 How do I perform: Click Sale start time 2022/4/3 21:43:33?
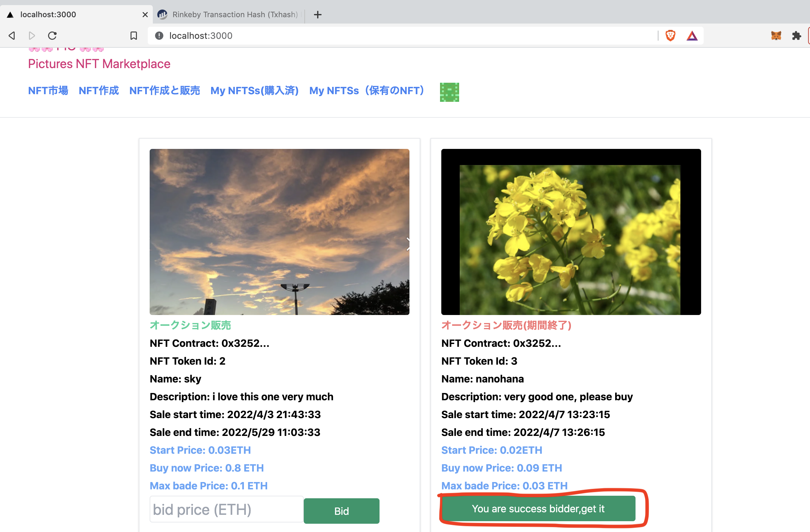[235, 414]
